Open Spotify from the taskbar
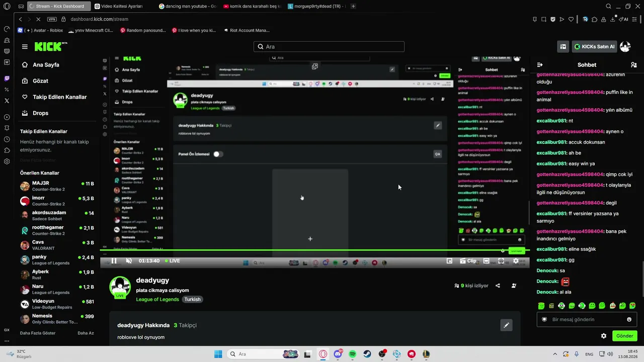Viewport: 644px width, 362px height. [353, 354]
